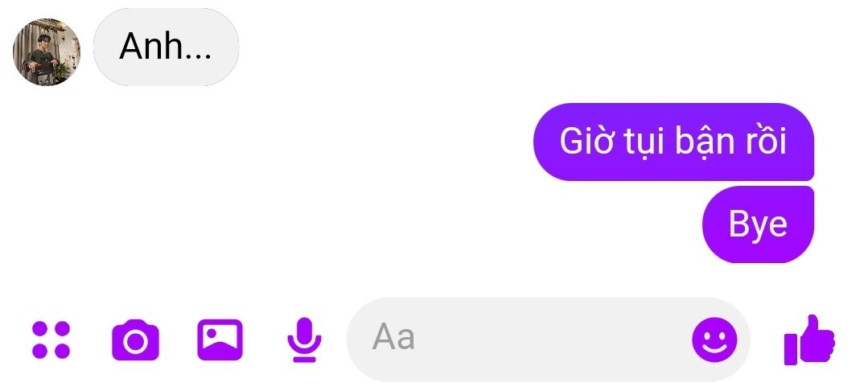Image resolution: width=868 pixels, height=391 pixels.
Task: Hit the purple thumbs-up button
Action: (809, 340)
